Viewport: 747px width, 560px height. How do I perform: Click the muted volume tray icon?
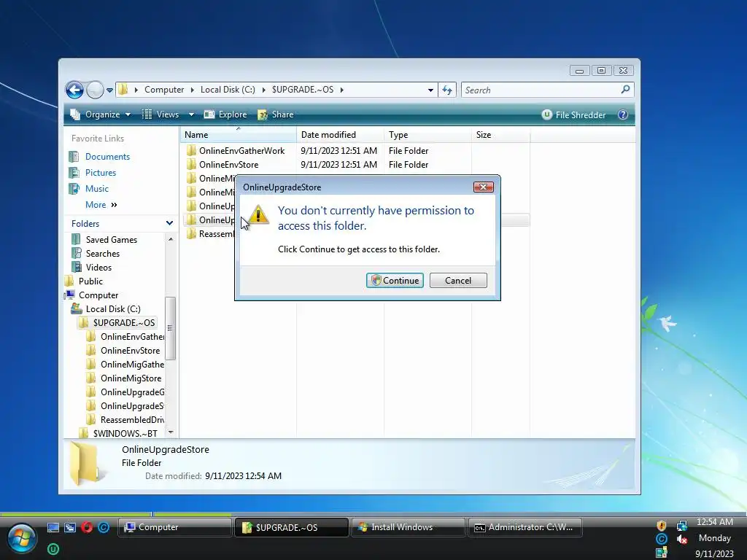pyautogui.click(x=682, y=539)
